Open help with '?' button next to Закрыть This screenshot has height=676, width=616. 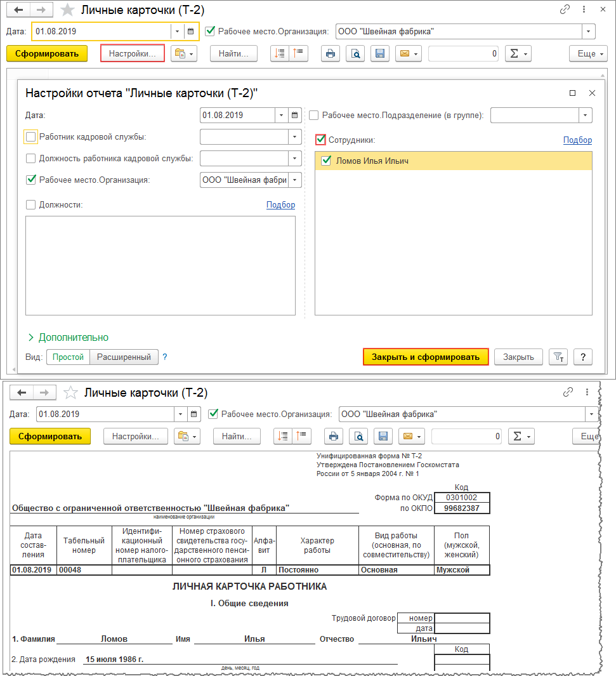point(583,357)
